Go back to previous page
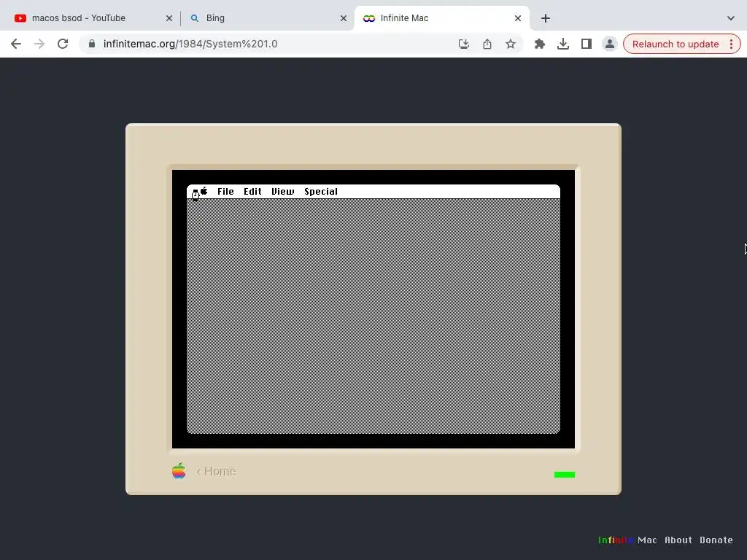 pos(16,44)
